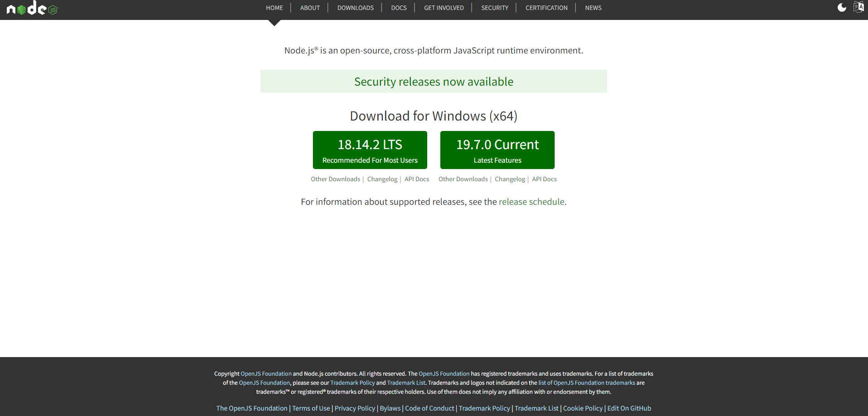Open Trademark Policy footer link

pos(484,408)
